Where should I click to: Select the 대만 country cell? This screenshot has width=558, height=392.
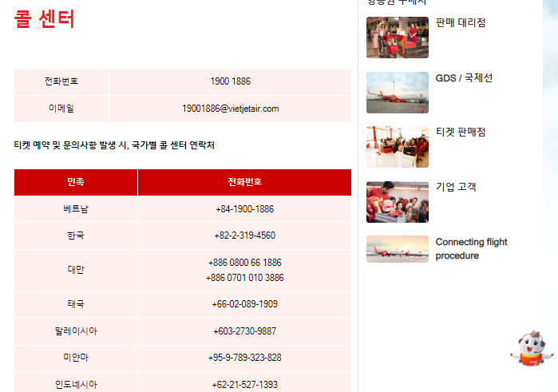(x=76, y=270)
